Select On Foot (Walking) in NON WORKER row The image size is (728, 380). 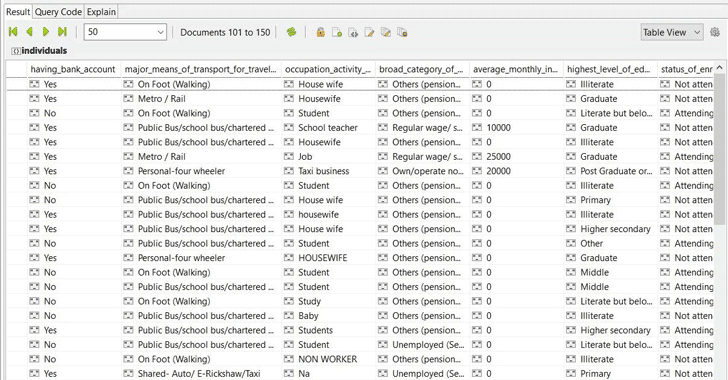click(x=201, y=359)
